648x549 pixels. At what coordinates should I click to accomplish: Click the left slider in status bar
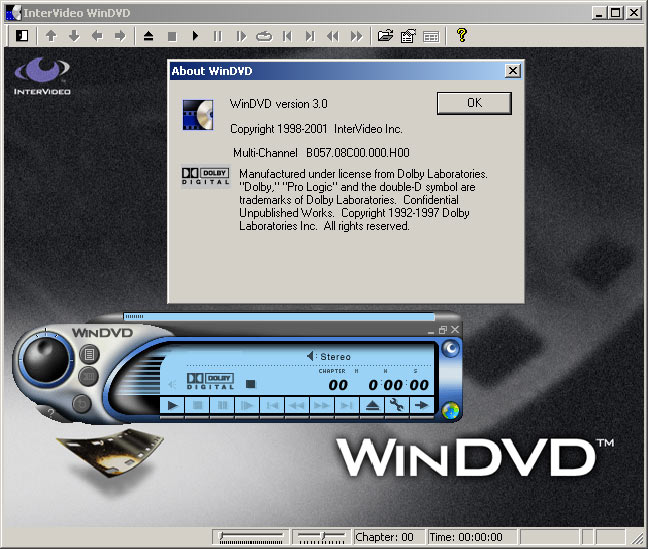tap(251, 537)
